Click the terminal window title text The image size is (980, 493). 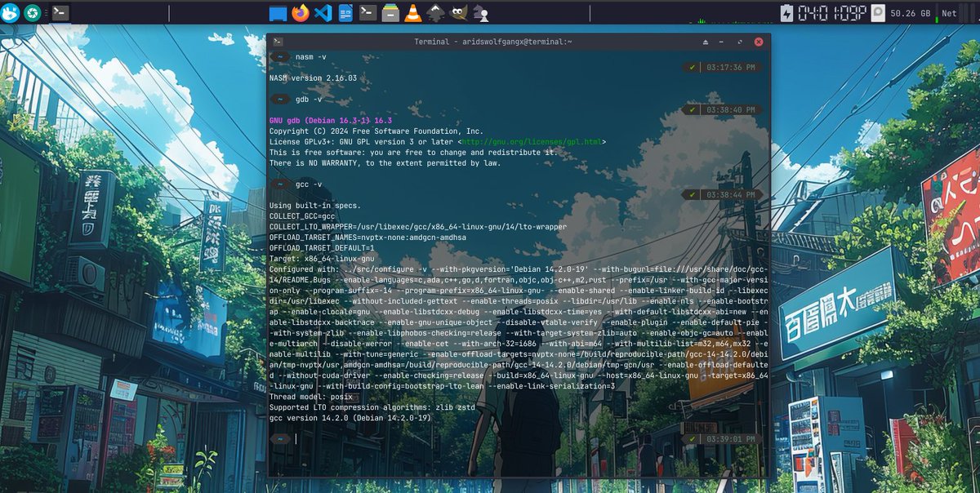[492, 42]
